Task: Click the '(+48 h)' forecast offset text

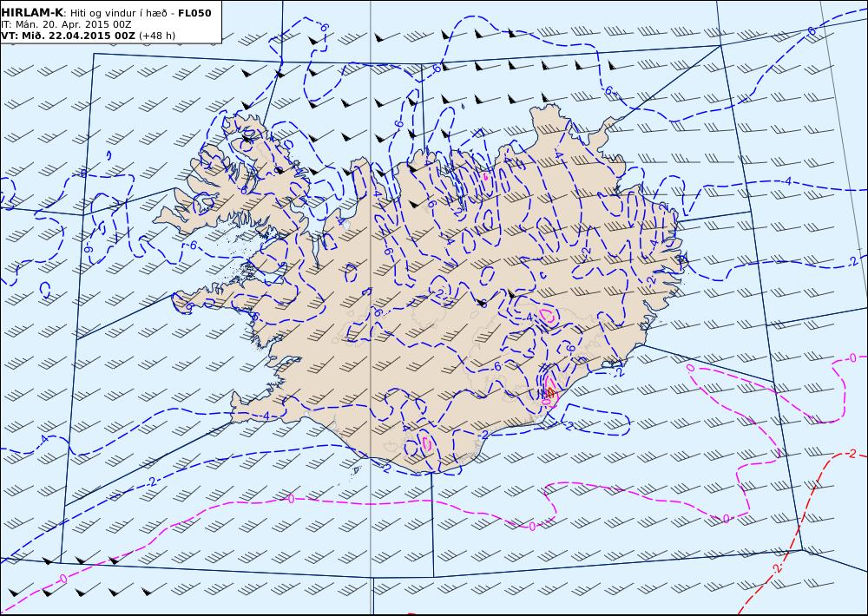Action: 157,36
